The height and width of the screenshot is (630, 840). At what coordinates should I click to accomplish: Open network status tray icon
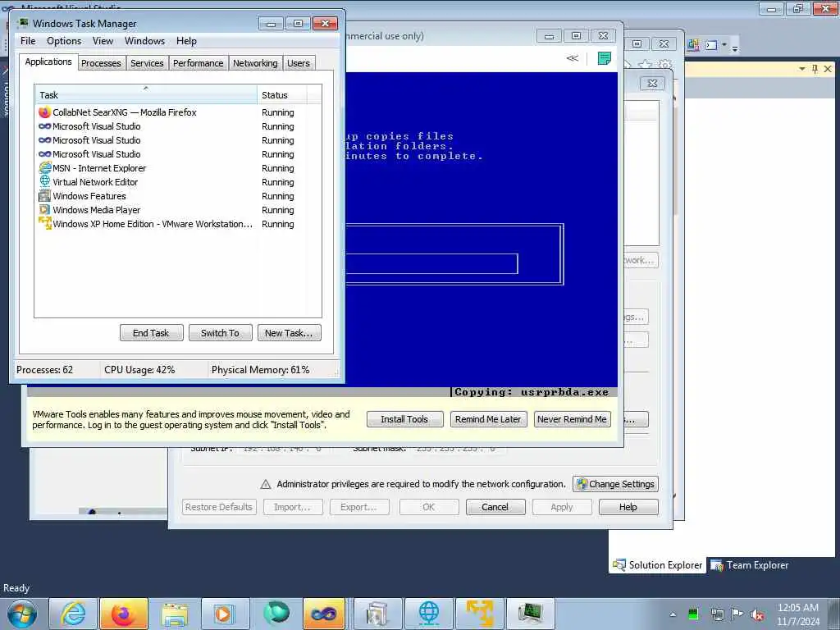click(x=717, y=614)
